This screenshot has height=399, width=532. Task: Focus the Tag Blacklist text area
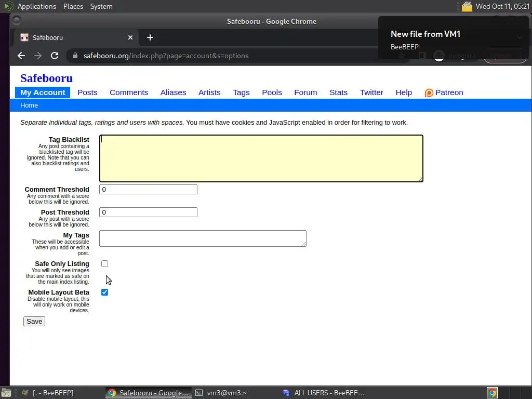[261, 158]
